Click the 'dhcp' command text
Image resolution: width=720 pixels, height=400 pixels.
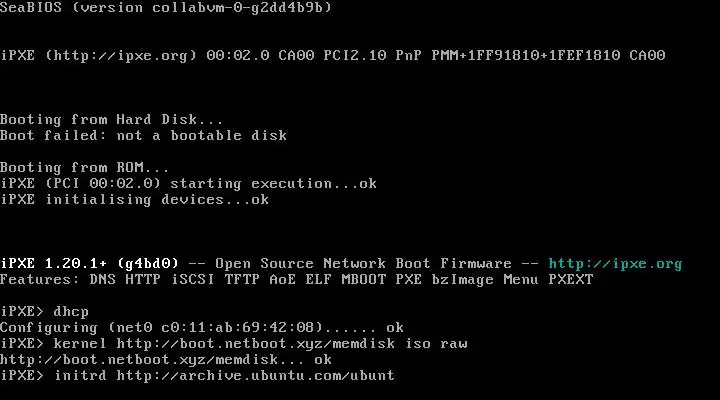[71, 312]
